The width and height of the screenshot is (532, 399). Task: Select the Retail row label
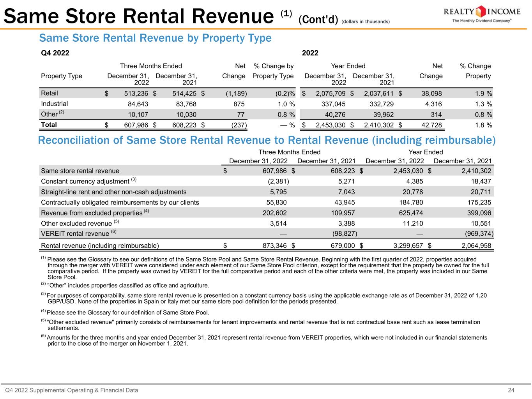(x=49, y=93)
